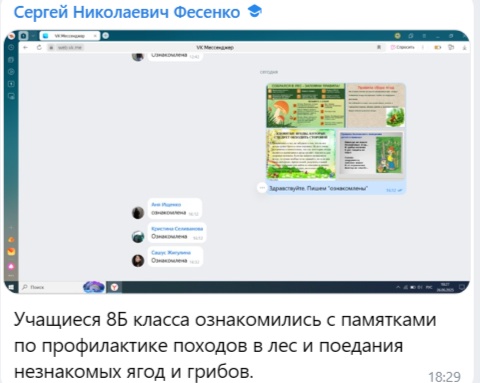
Task: Click the browser back arrow
Action: click(26, 47)
